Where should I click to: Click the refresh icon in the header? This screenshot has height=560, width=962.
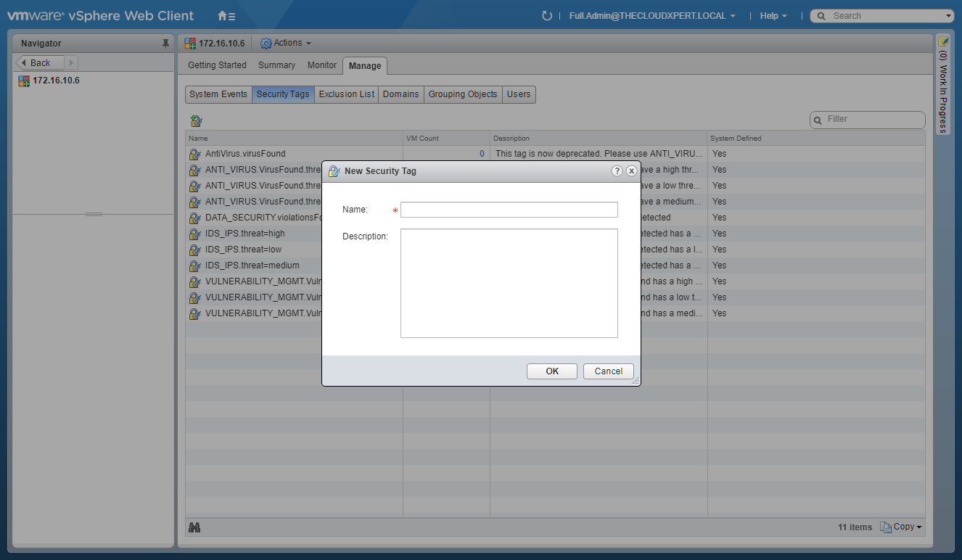pyautogui.click(x=547, y=16)
